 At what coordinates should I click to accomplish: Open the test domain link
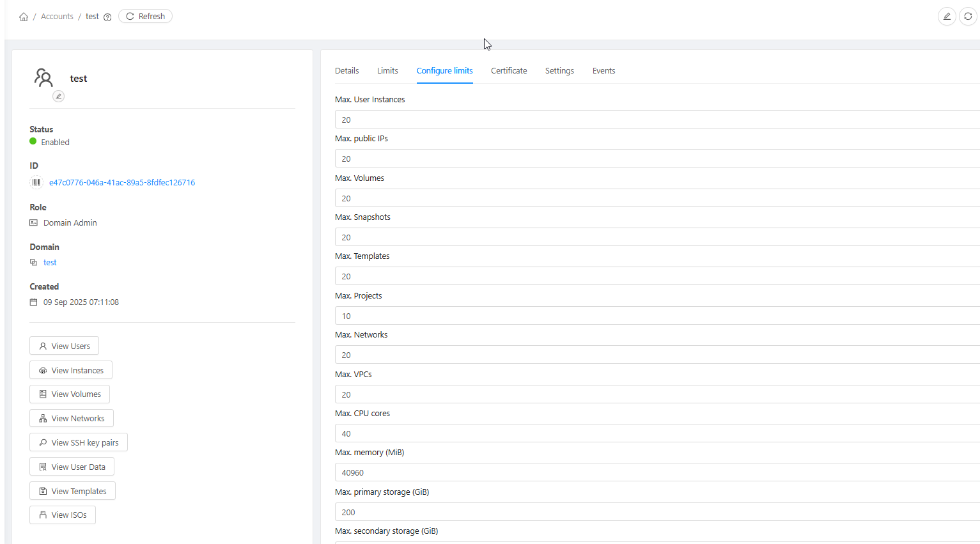(x=50, y=263)
